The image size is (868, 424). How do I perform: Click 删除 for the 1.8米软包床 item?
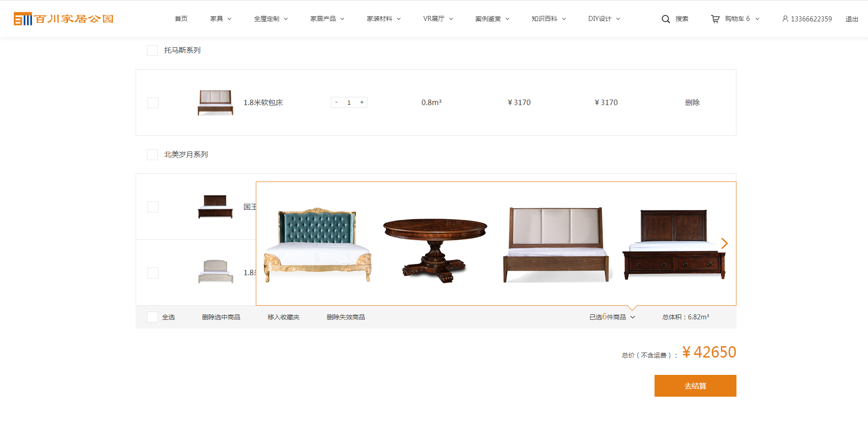tap(692, 102)
